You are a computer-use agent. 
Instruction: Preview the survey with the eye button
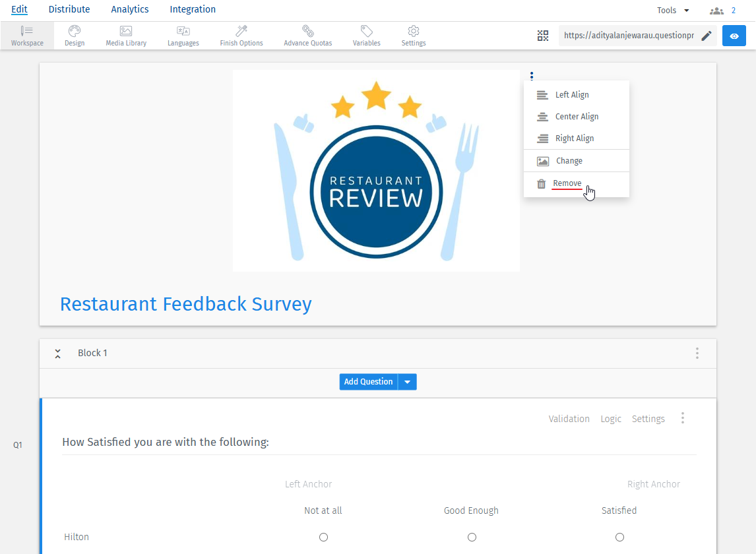coord(734,36)
